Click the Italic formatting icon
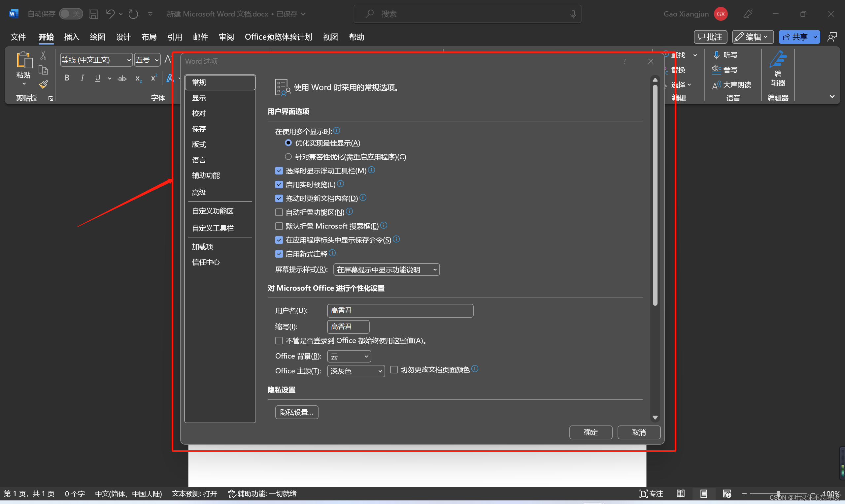The image size is (845, 504). [x=82, y=78]
